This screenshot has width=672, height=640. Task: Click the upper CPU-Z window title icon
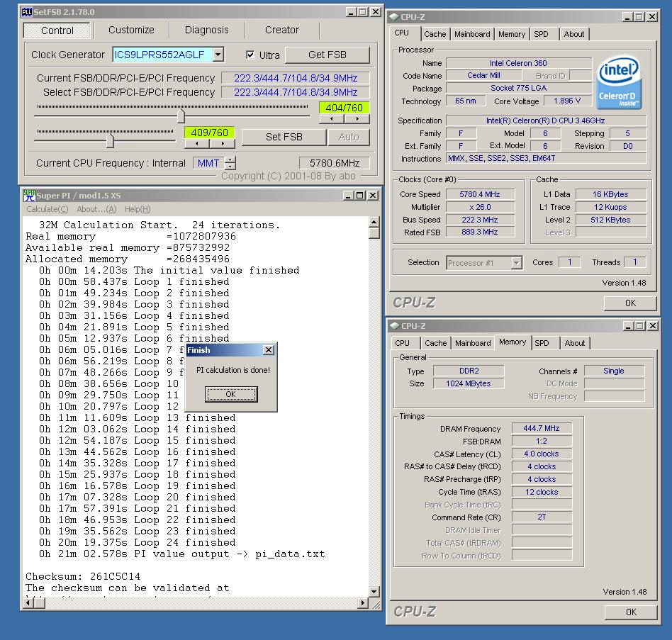pyautogui.click(x=394, y=17)
